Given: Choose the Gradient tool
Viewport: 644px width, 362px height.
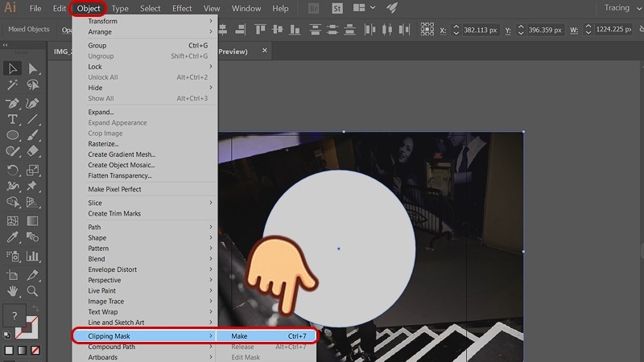Looking at the screenshot, I should coord(32,220).
